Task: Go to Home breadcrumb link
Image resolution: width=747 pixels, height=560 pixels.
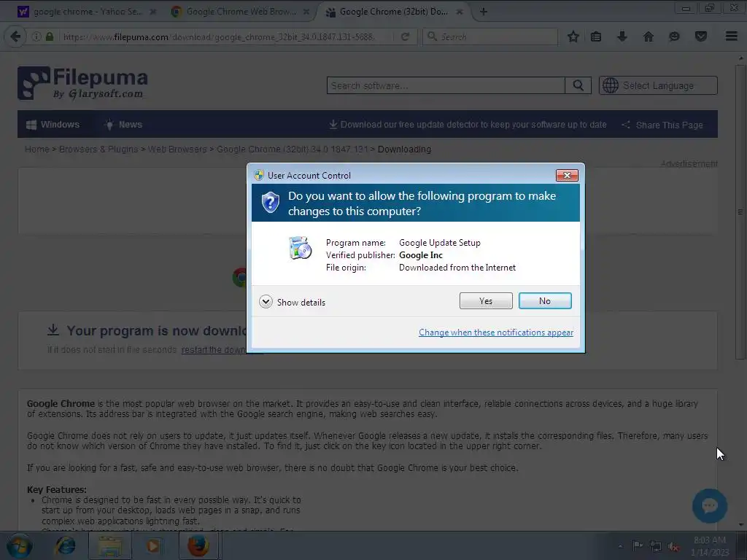Action: click(37, 149)
